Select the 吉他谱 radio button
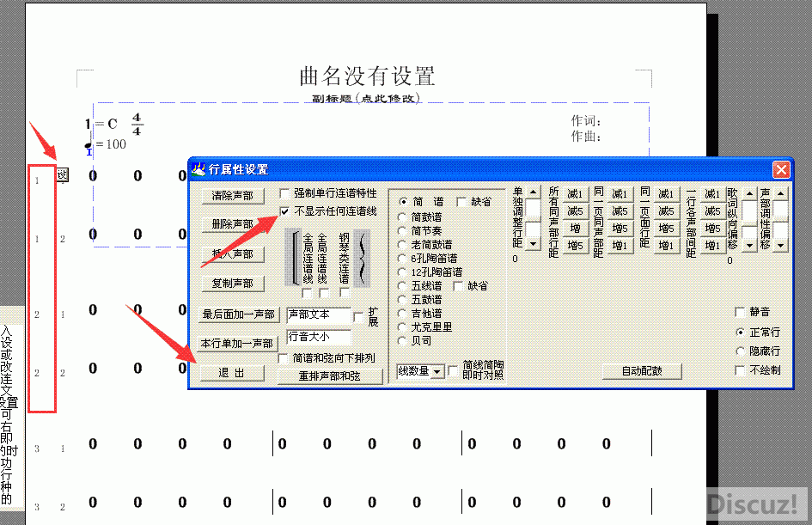This screenshot has height=525, width=812. 402,314
